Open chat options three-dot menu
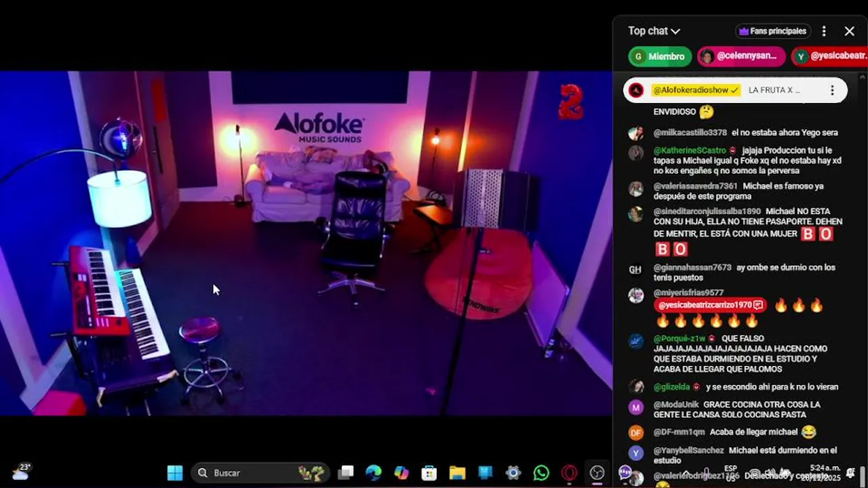Screen dimensions: 868x488 coord(824,31)
